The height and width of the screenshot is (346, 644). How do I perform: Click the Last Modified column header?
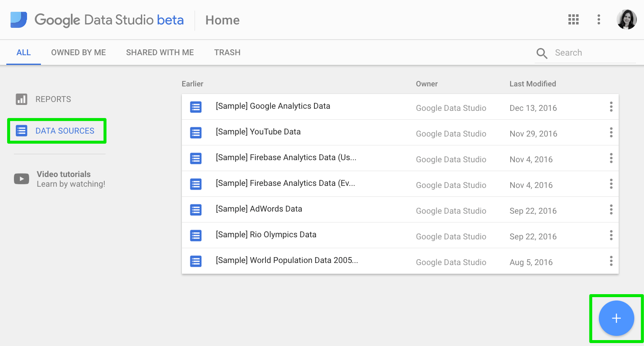(x=533, y=84)
